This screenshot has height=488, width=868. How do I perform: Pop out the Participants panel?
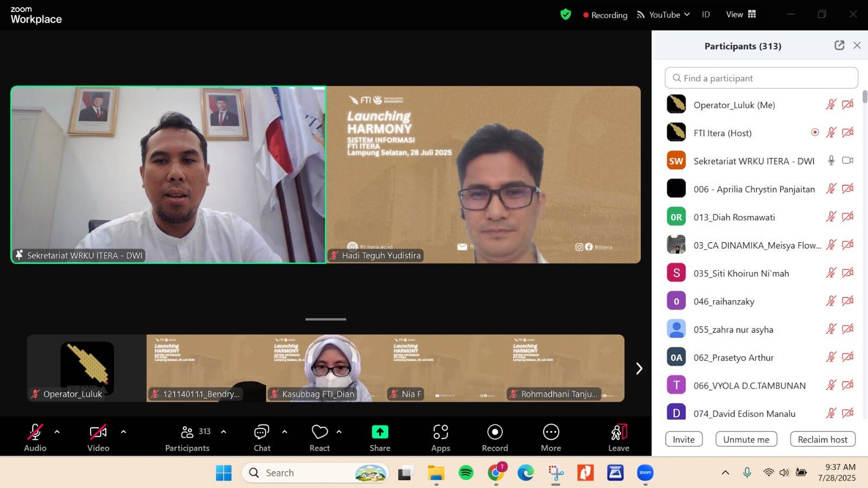click(x=839, y=46)
